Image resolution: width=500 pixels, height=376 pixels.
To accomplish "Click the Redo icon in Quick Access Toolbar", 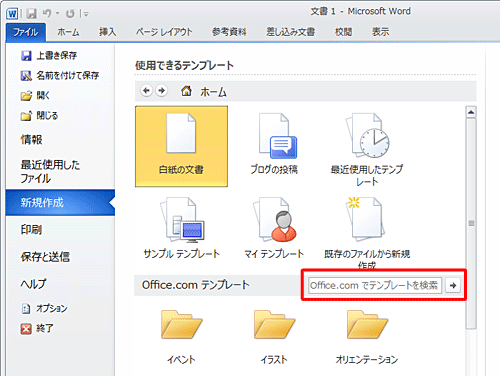I will pos(70,14).
